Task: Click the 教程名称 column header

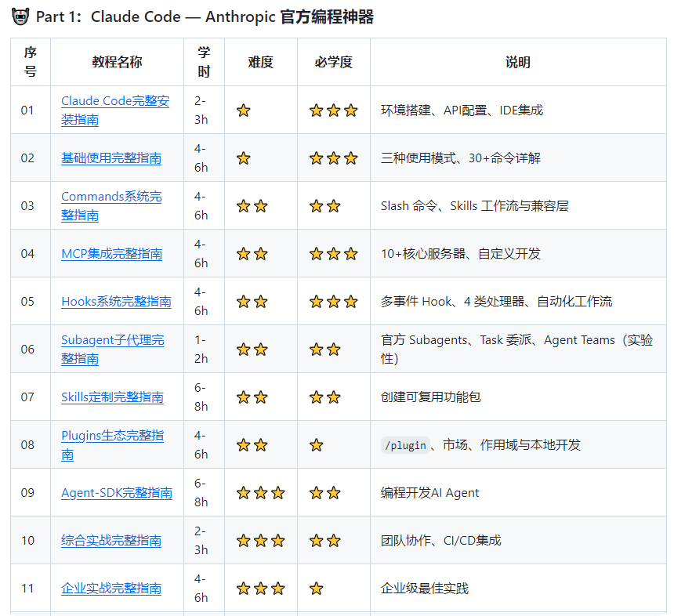Action: (x=117, y=62)
